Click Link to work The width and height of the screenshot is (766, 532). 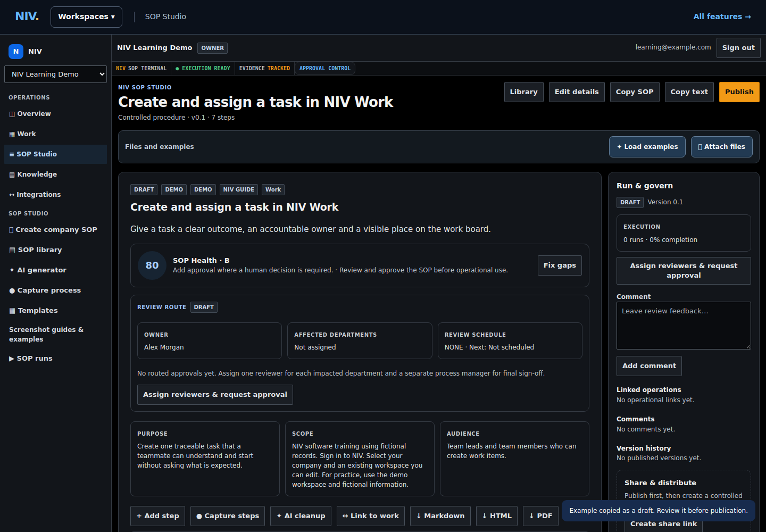point(371,516)
